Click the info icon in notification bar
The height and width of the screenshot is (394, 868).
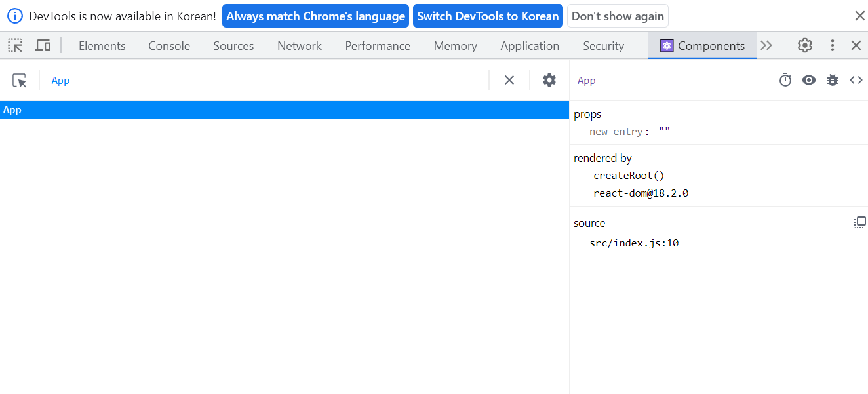(15, 16)
